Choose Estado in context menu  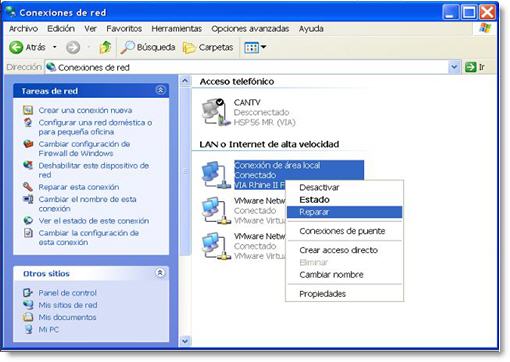pyautogui.click(x=344, y=200)
